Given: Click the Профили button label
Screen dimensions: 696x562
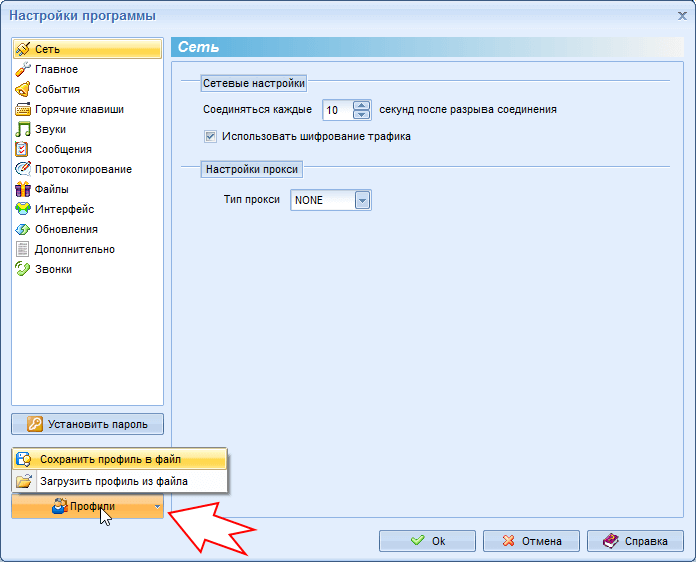Looking at the screenshot, I should [x=92, y=507].
